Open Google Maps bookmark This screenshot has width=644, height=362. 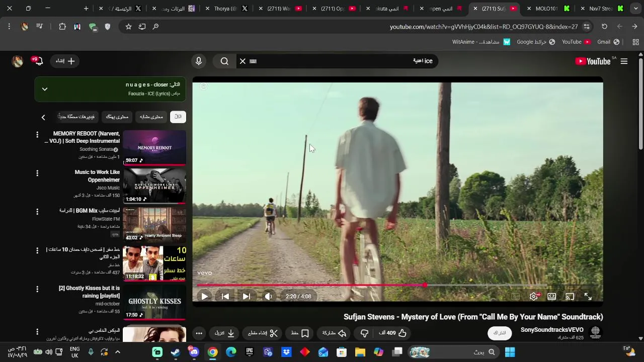click(x=536, y=42)
